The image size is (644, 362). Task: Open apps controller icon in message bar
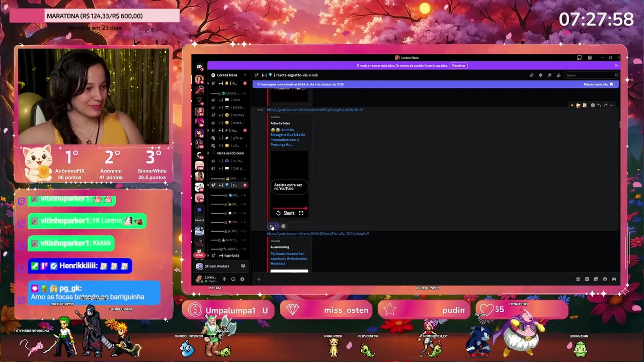click(x=614, y=279)
